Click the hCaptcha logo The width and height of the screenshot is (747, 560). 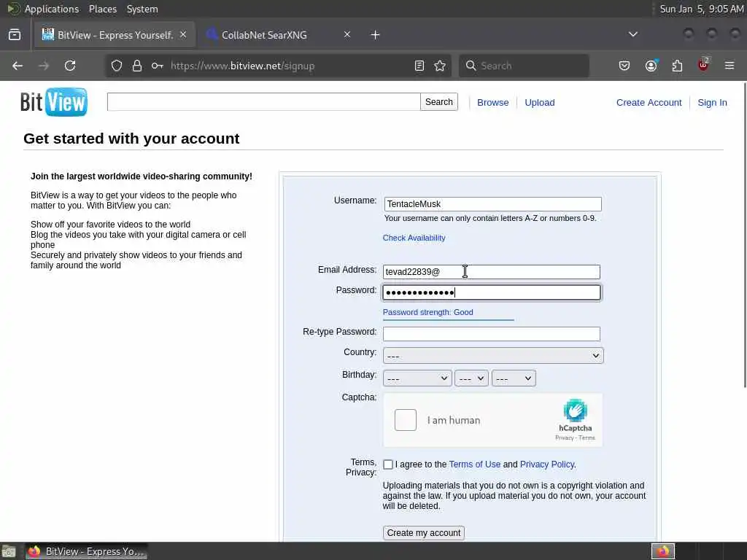575,411
